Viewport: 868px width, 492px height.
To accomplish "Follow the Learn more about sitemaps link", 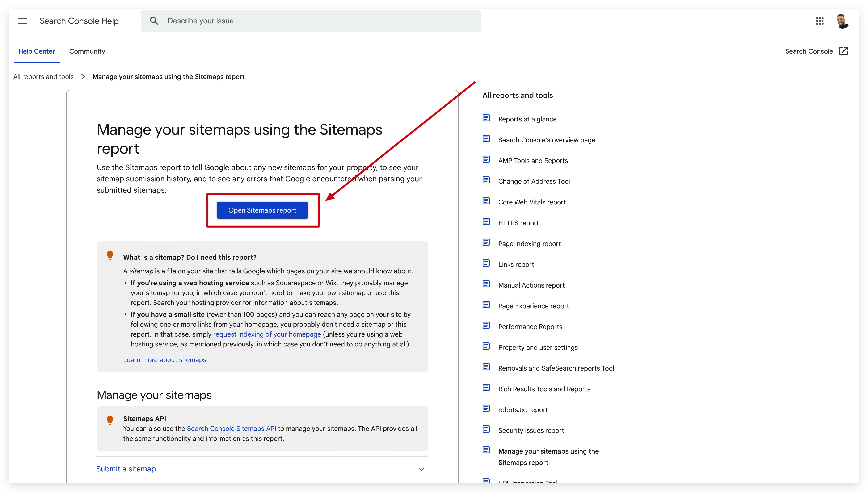I will click(165, 359).
